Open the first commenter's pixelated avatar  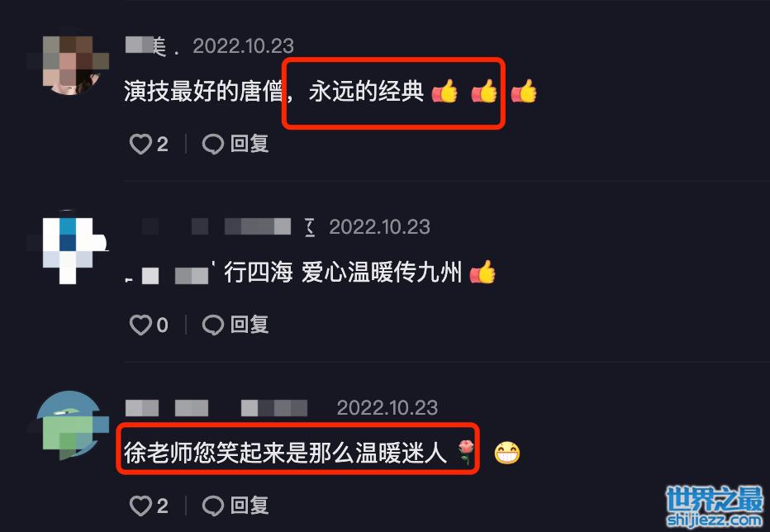tap(69, 64)
